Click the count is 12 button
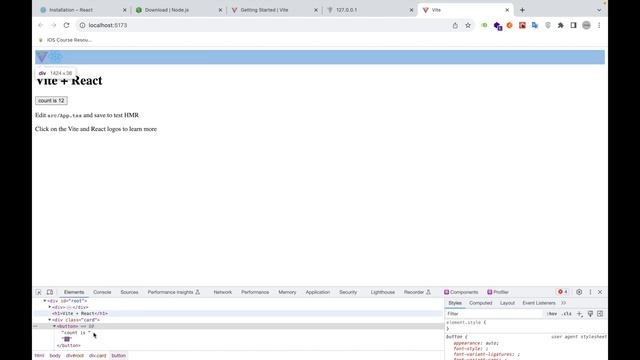 [x=51, y=100]
